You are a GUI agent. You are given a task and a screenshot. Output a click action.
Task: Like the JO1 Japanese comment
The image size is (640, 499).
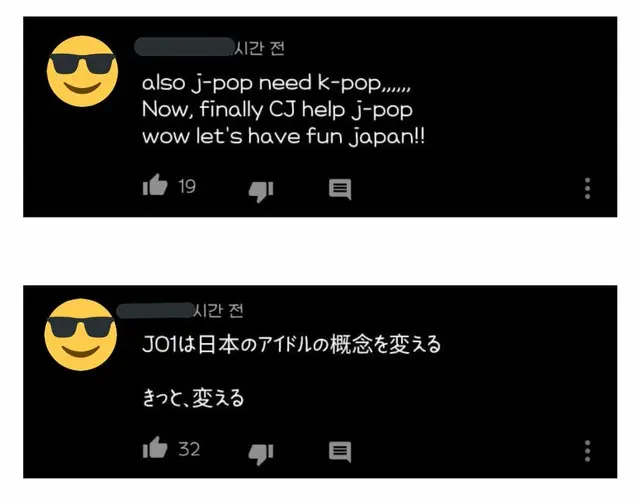[x=155, y=448]
